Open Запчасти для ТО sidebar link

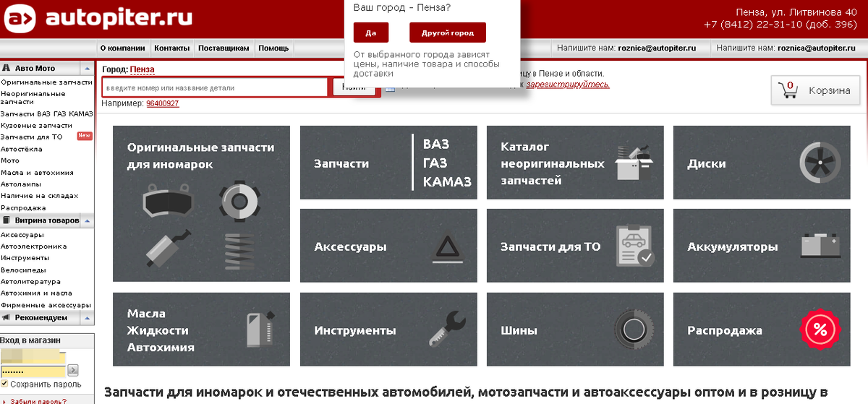31,137
